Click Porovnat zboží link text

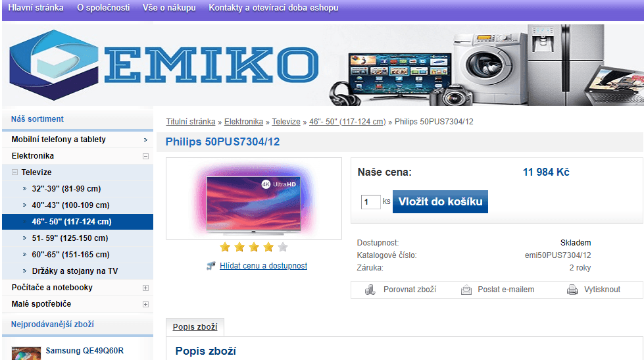(x=410, y=290)
